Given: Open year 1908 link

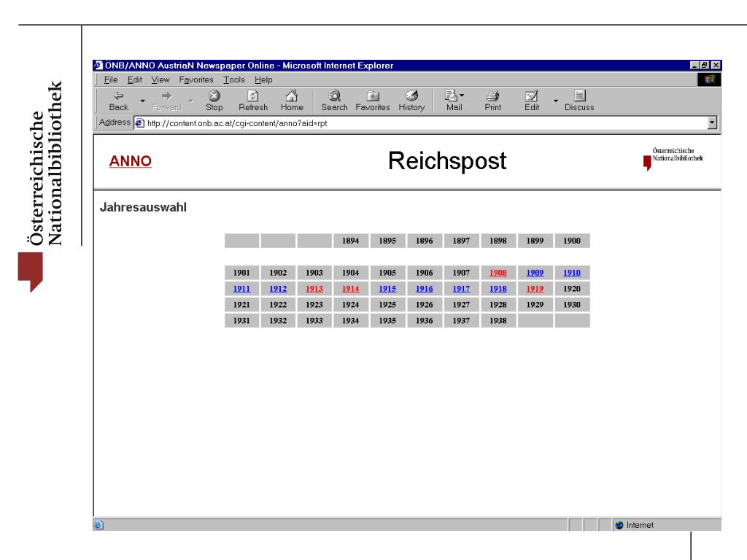Looking at the screenshot, I should coord(498,273).
